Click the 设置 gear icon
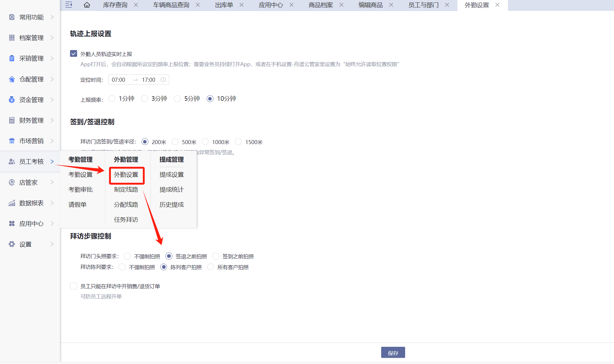Screen dimensions: 614x364 click(x=12, y=244)
